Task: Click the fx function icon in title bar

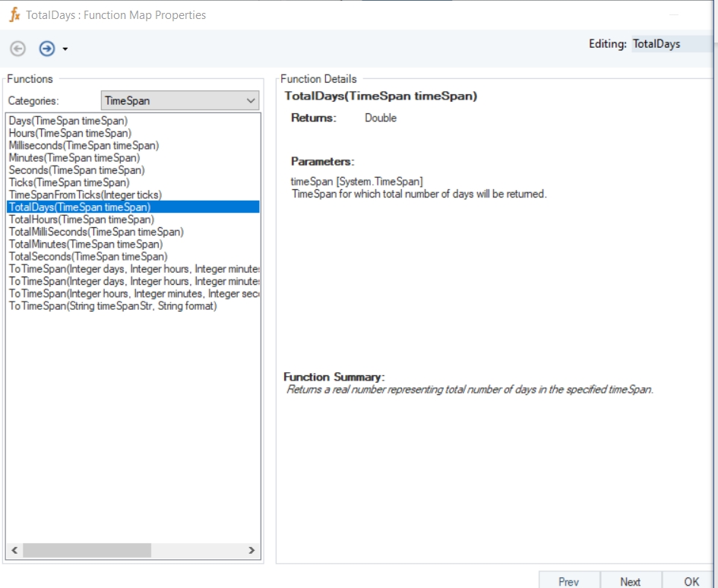Action: pyautogui.click(x=14, y=15)
